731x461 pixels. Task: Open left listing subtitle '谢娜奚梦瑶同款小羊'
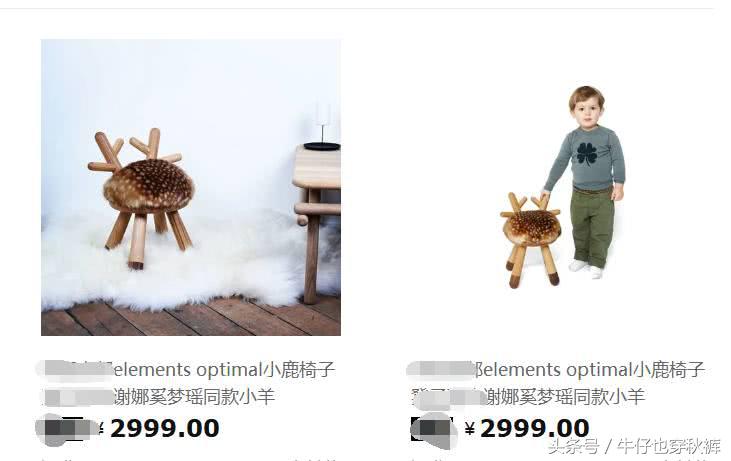click(x=194, y=397)
